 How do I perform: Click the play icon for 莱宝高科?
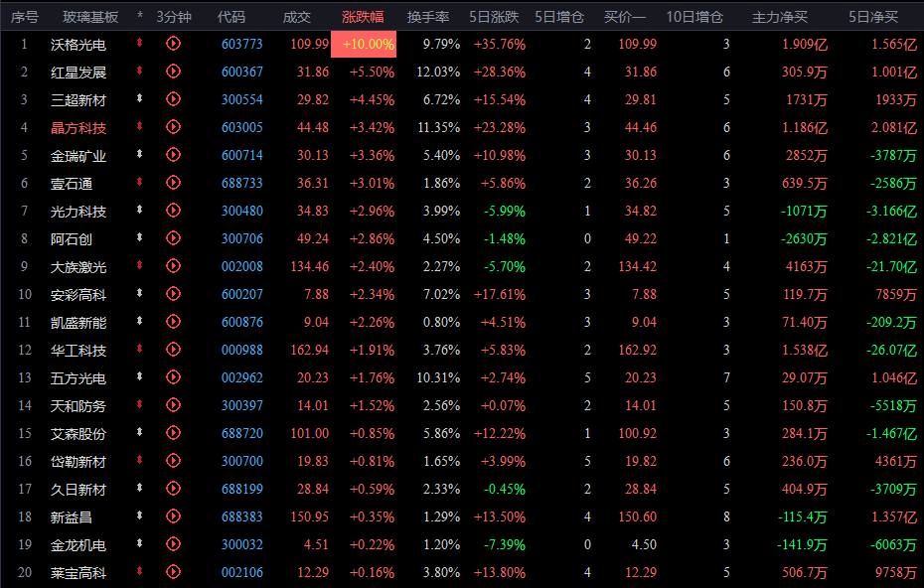click(173, 571)
